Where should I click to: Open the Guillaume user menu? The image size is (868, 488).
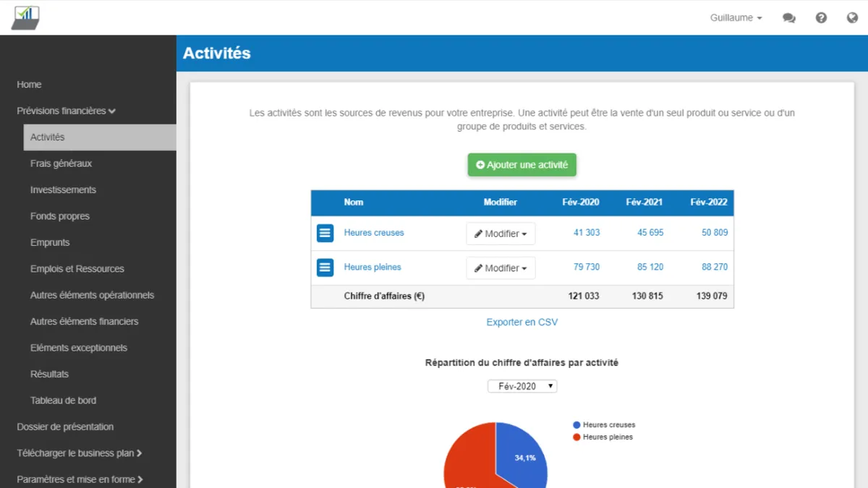click(x=736, y=18)
